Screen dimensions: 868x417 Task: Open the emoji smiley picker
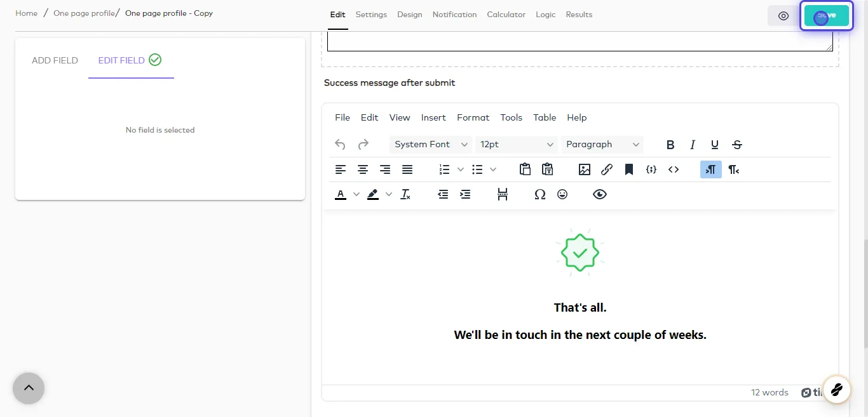pos(562,194)
